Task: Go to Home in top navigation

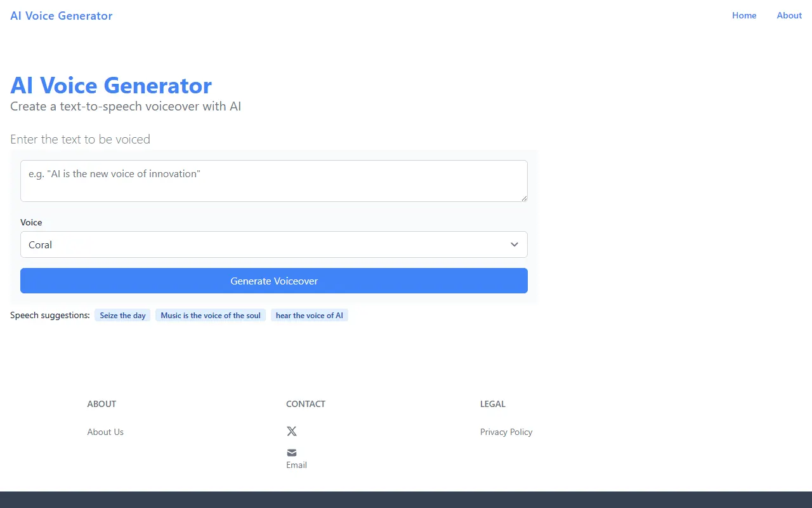Action: 744,15
